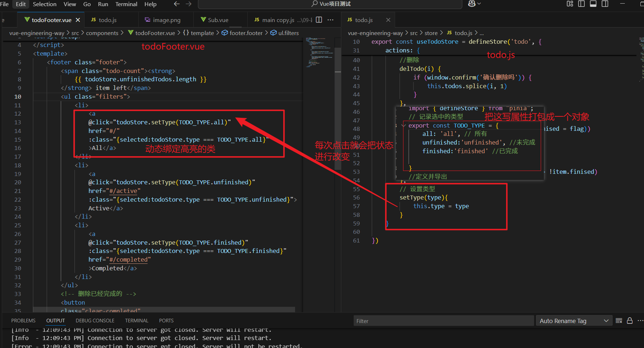This screenshot has height=348, width=644.
Task: Open the Terminal menu
Action: coord(126,4)
